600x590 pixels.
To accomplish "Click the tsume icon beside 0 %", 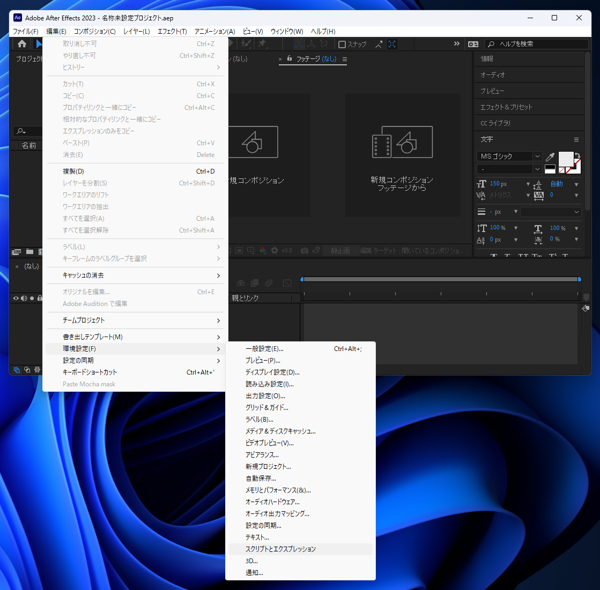I will click(538, 240).
